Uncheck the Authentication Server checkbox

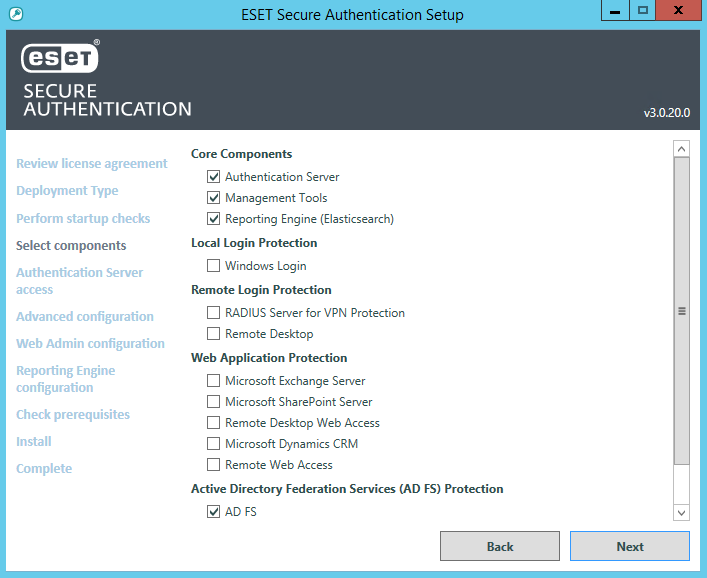coord(213,177)
